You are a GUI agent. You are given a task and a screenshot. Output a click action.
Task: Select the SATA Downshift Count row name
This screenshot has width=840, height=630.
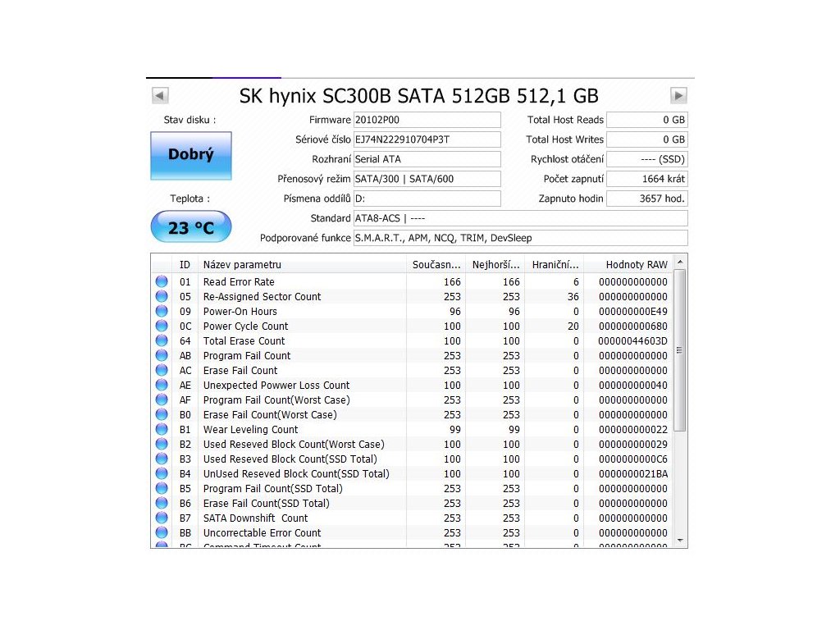pos(256,518)
